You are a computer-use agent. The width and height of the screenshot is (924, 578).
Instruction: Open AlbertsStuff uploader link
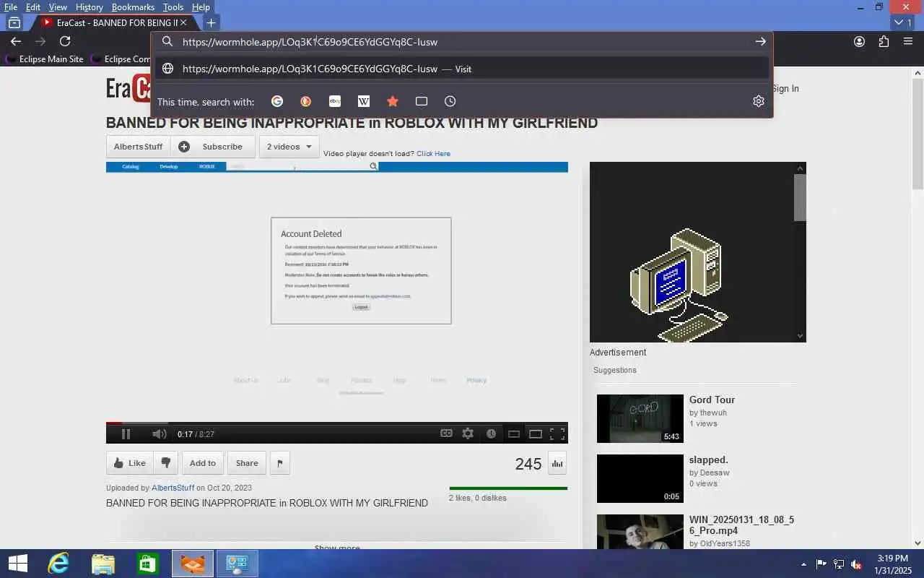[x=173, y=488]
